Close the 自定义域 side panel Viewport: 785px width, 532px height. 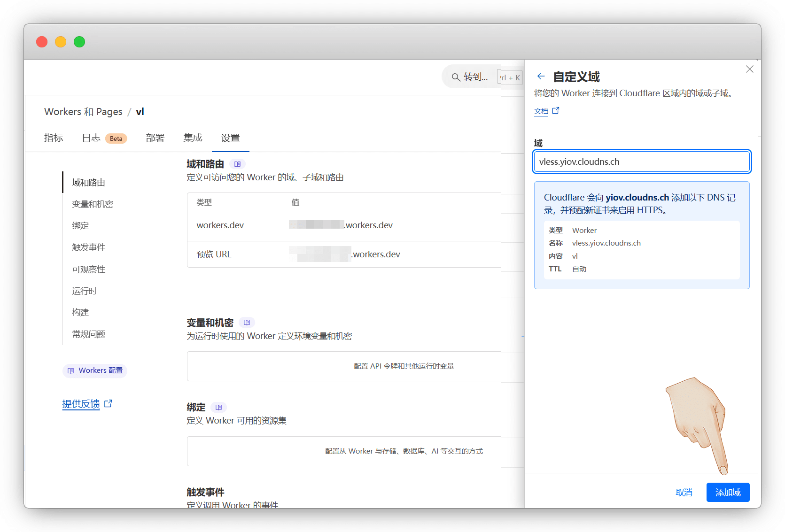click(x=749, y=69)
